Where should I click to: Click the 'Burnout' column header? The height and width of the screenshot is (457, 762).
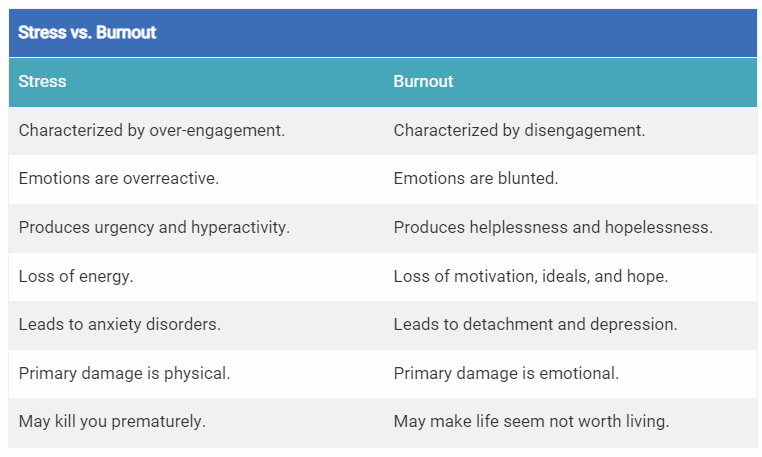pos(423,82)
